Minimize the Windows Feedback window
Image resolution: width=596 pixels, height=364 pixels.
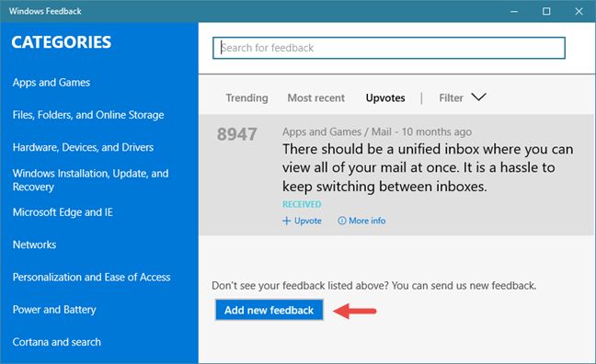514,11
